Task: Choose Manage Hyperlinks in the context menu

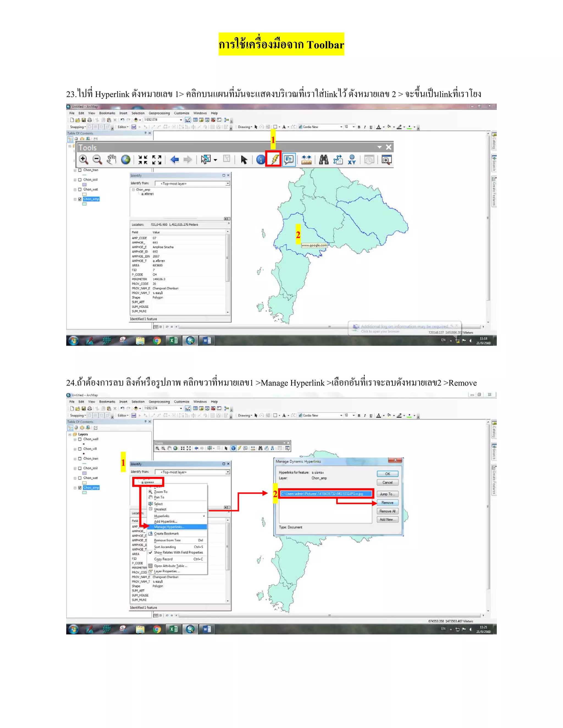Action: pyautogui.click(x=177, y=527)
